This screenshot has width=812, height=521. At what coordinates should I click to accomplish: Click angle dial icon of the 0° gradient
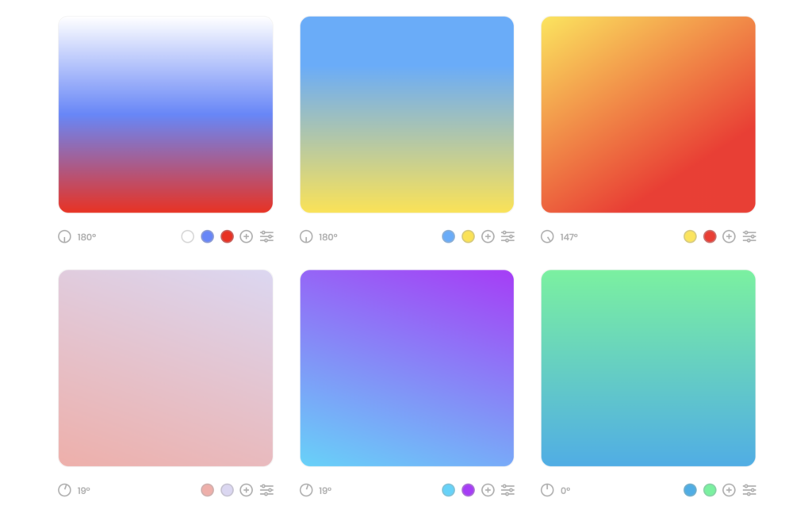click(547, 490)
